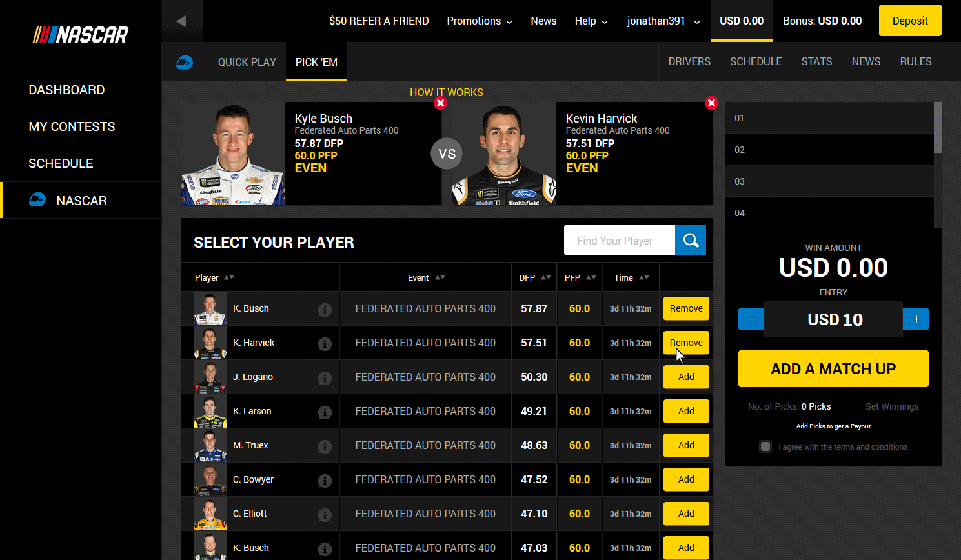
Task: Open info icon for C. Elliott row
Action: point(325,515)
